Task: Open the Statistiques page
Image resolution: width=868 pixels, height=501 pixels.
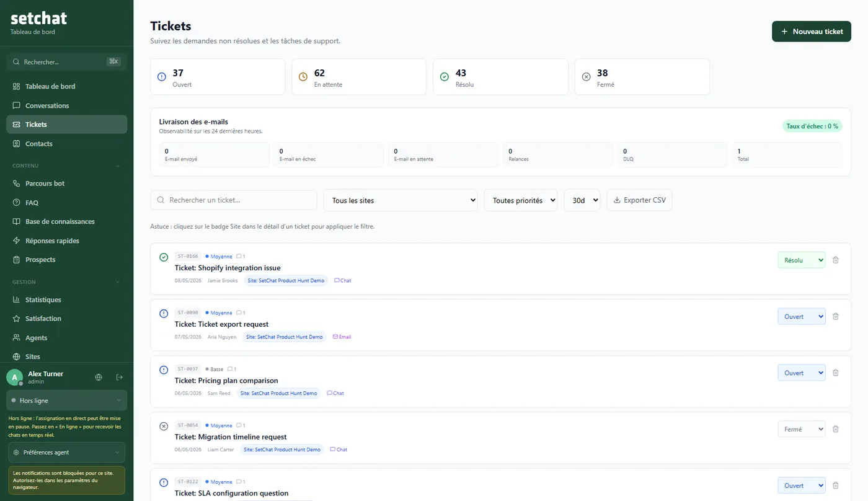Action: coord(66,299)
